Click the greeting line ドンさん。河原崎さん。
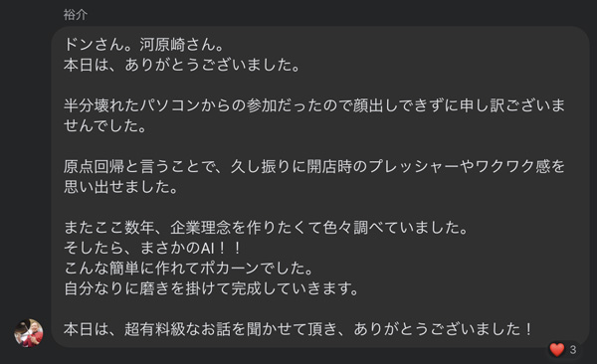 pyautogui.click(x=143, y=45)
